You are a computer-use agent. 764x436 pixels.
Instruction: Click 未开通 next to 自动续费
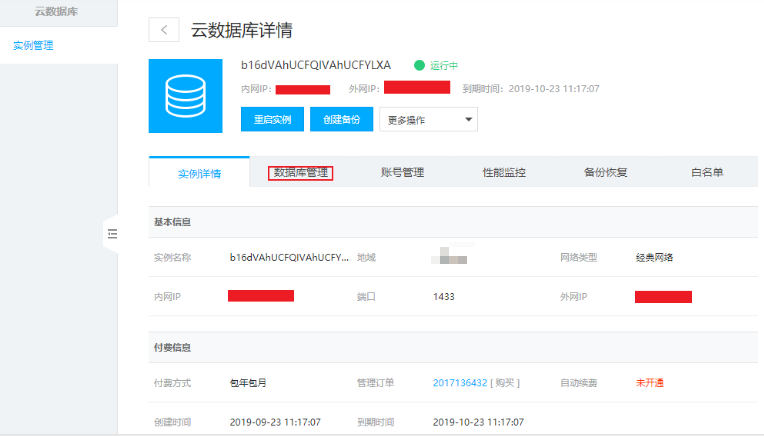coord(650,383)
